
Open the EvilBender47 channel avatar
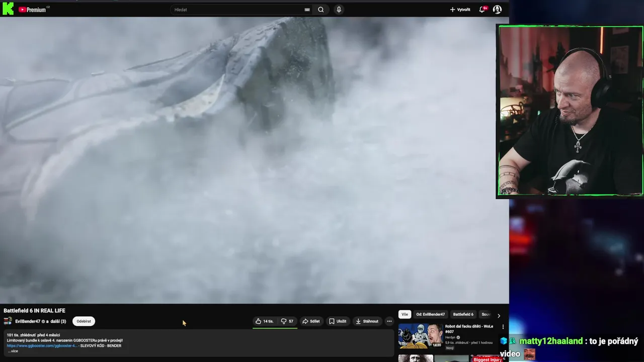coord(8,321)
